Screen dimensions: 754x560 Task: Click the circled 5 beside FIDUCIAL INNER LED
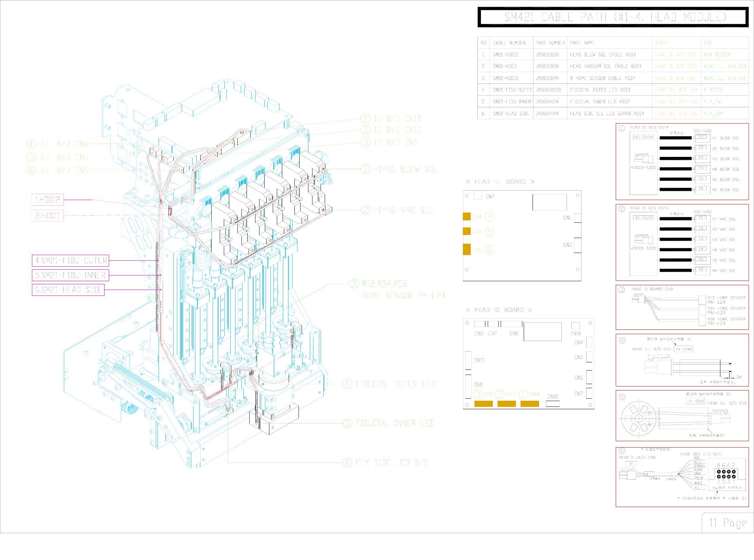coord(347,423)
